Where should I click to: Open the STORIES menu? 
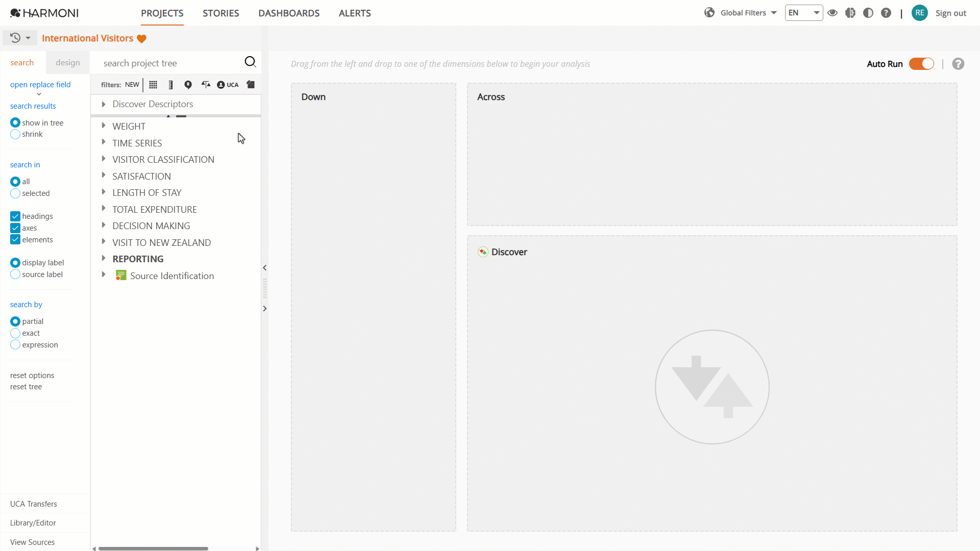[x=221, y=13]
